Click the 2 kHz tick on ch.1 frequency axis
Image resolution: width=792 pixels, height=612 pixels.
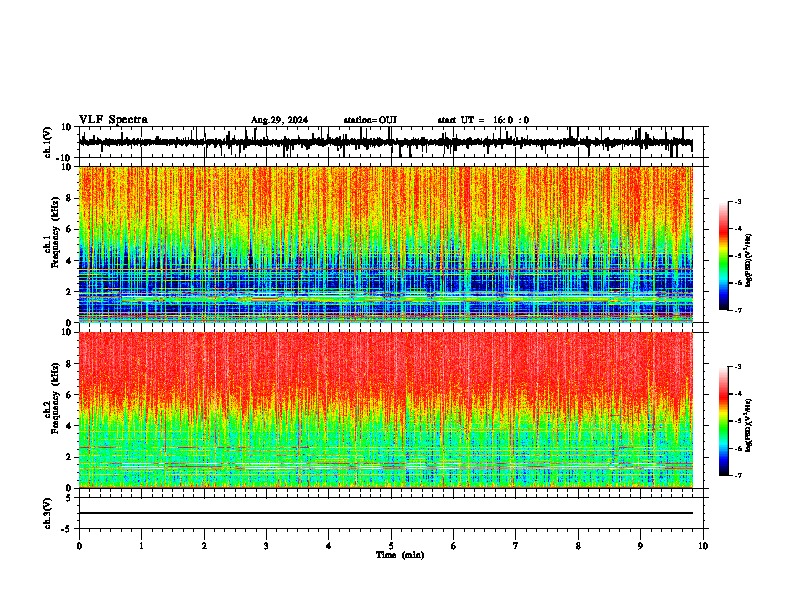(x=70, y=291)
